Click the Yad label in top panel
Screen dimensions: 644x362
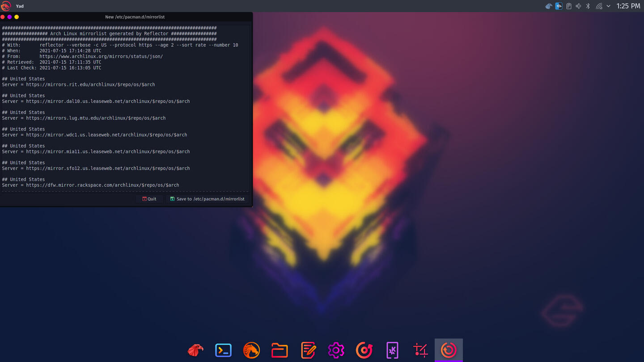click(20, 6)
